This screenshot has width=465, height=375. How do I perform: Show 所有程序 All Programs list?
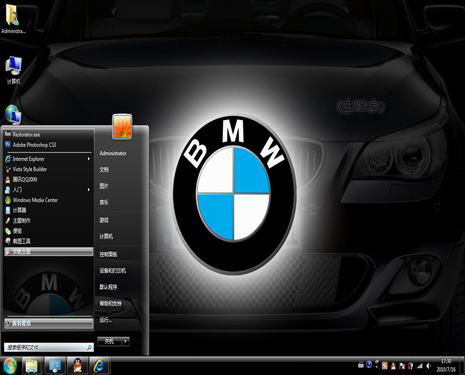49,323
